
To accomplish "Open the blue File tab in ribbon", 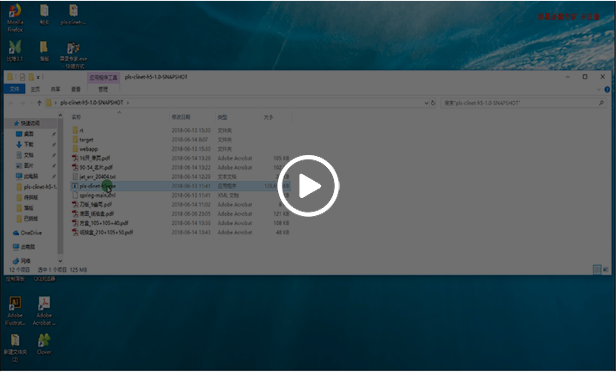I will click(x=15, y=89).
